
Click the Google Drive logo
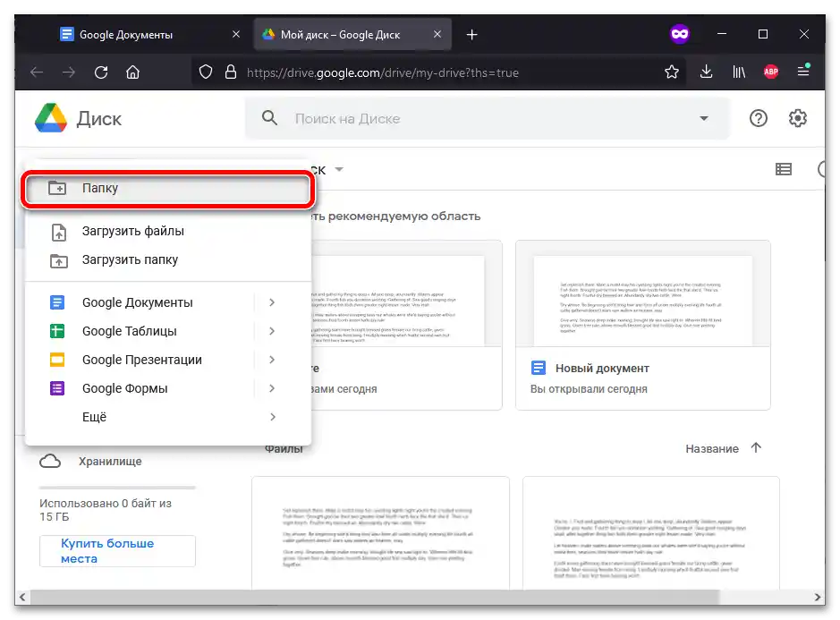pos(51,118)
